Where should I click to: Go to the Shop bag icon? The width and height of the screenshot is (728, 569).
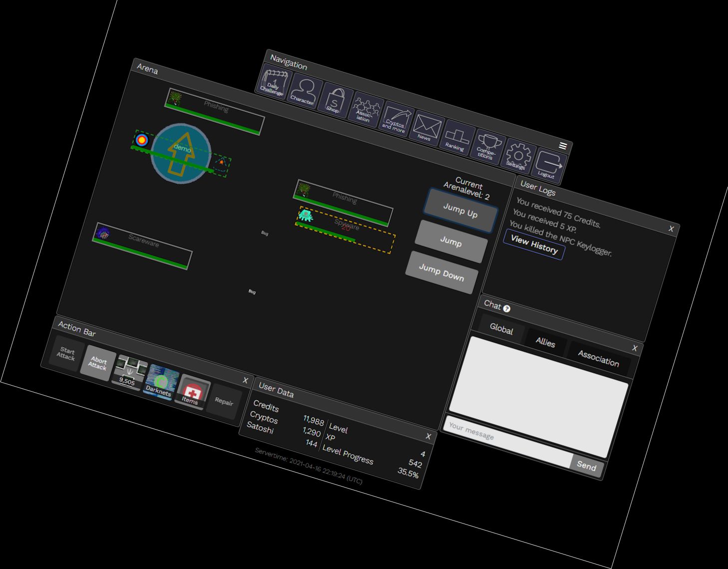pos(335,99)
